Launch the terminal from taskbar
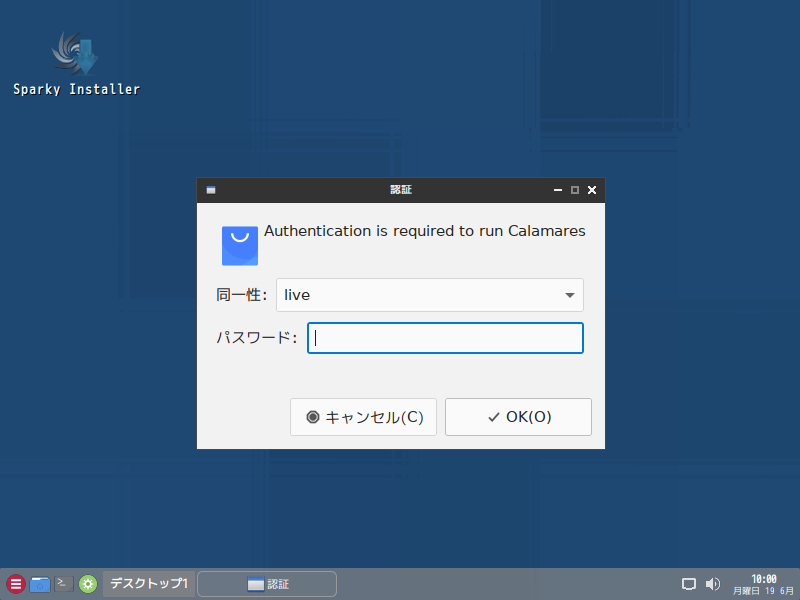Image resolution: width=800 pixels, height=600 pixels. 64,584
